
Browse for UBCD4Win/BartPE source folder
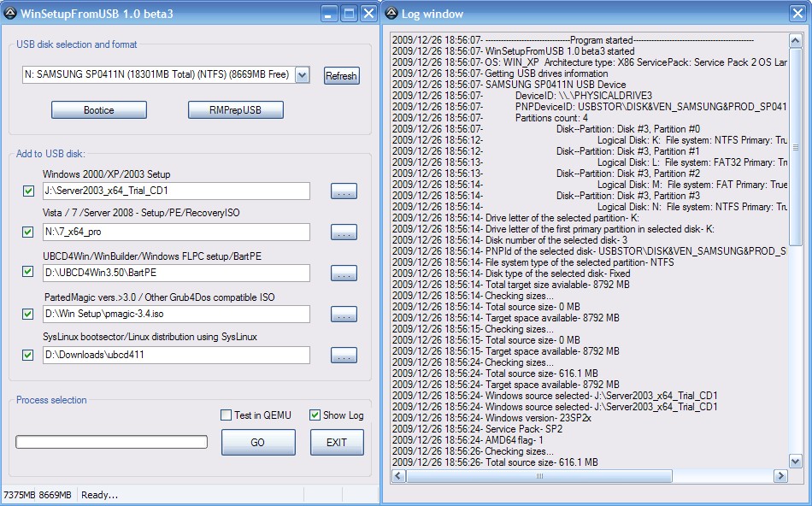(x=344, y=273)
